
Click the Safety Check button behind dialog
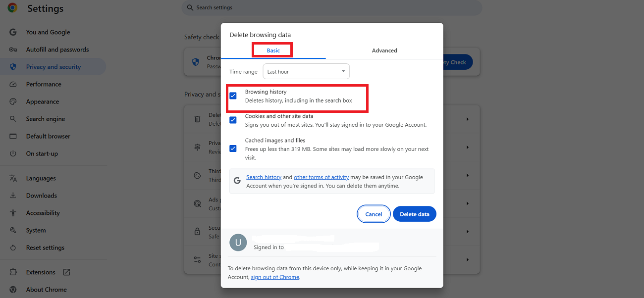[458, 62]
